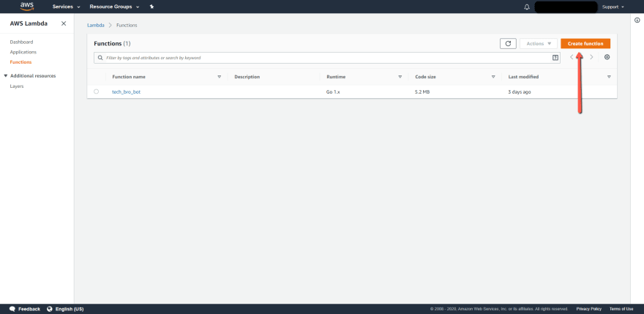
Task: Open Layers in the sidebar
Action: pyautogui.click(x=17, y=86)
